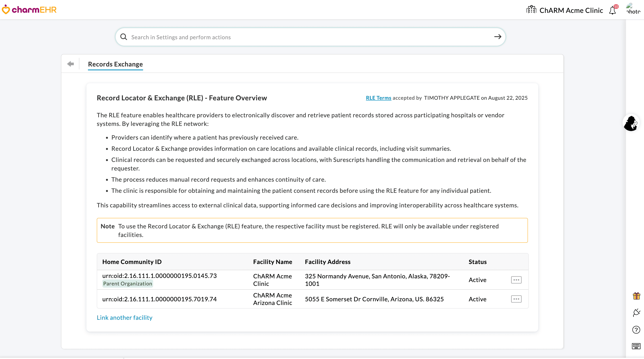Open the gift box icon
Viewport: 644px width, 359px height.
[x=636, y=296]
